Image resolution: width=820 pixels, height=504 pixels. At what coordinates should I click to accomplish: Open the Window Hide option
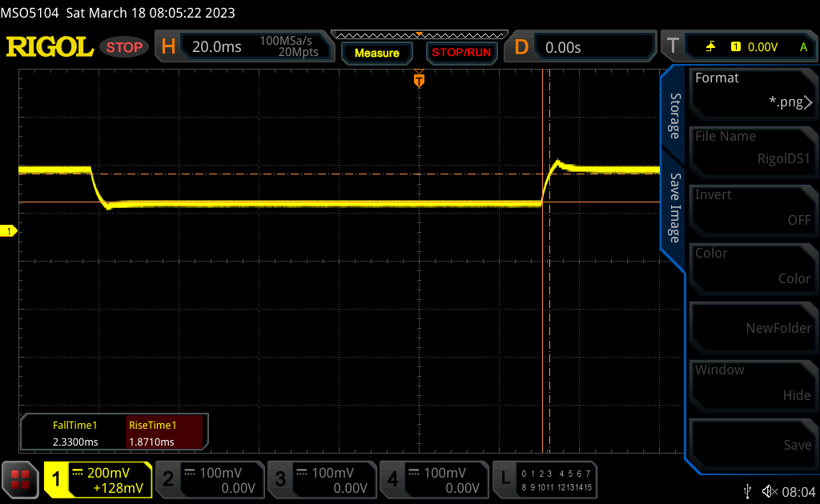[752, 382]
